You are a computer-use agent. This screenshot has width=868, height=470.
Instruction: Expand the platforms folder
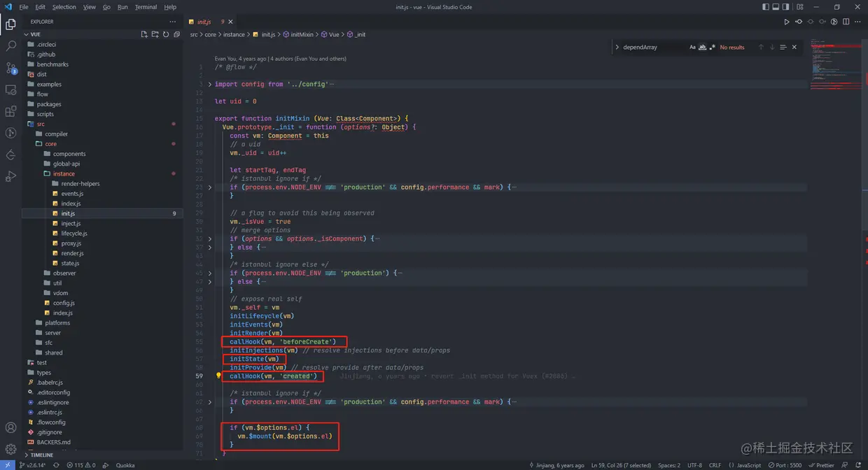57,322
